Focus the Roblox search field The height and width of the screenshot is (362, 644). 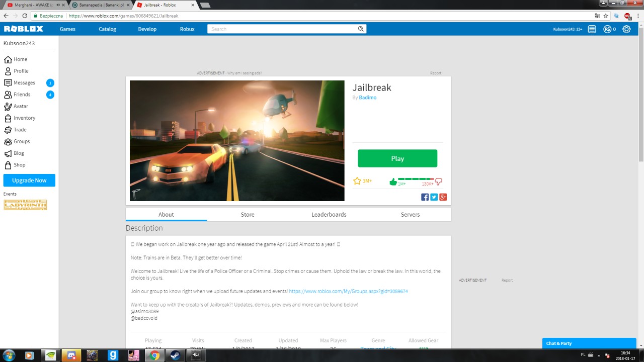(x=282, y=29)
